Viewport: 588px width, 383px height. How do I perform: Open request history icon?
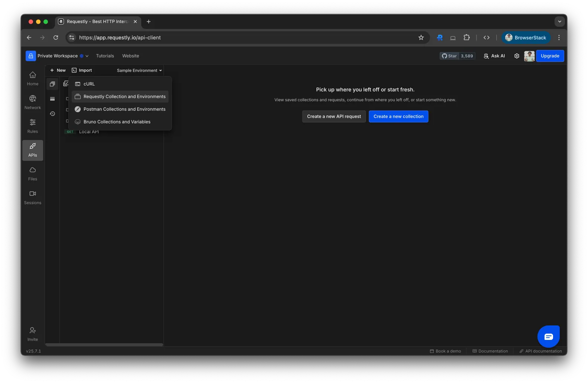click(x=52, y=114)
